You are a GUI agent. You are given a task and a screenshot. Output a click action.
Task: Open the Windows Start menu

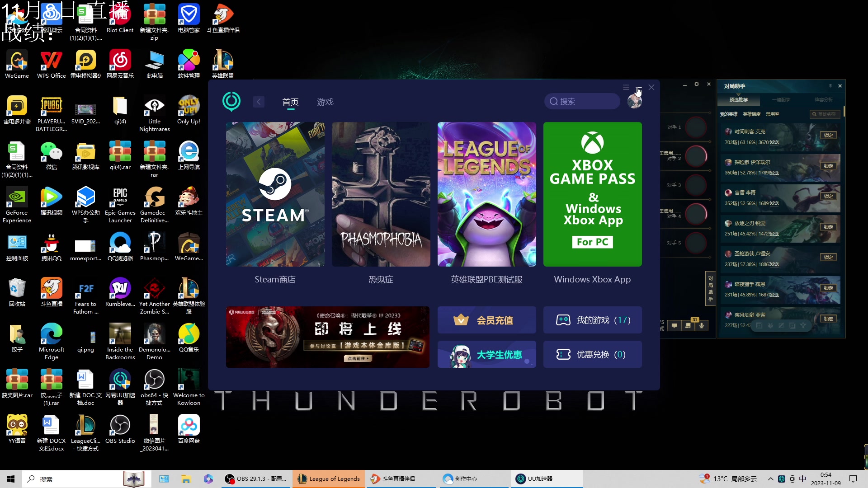pos(11,479)
